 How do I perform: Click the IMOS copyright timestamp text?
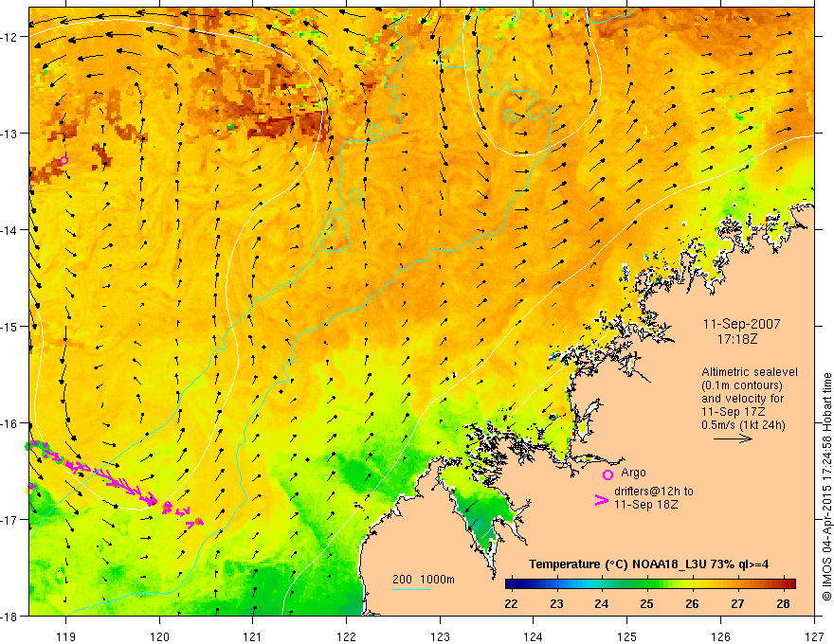coord(827,487)
